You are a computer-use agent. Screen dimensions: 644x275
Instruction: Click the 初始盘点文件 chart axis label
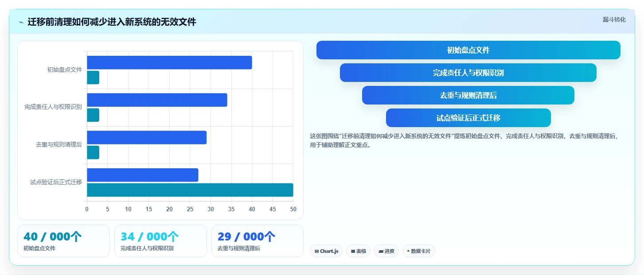65,70
